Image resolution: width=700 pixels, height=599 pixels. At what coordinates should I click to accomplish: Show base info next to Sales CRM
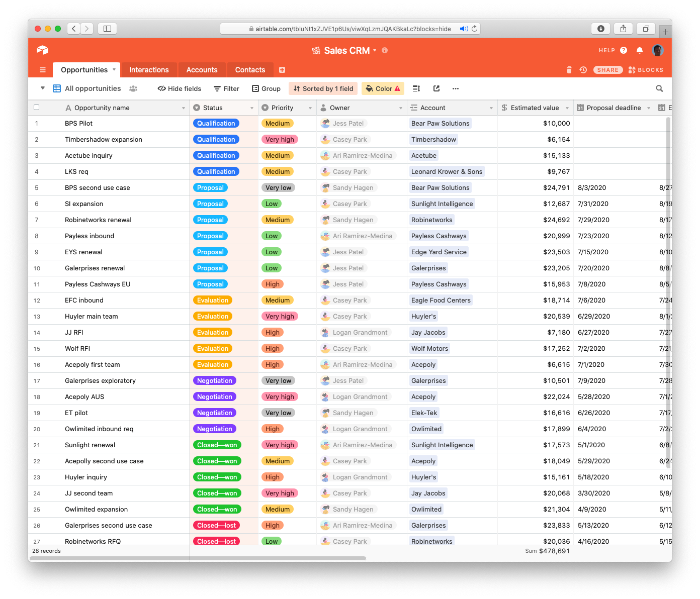click(385, 50)
